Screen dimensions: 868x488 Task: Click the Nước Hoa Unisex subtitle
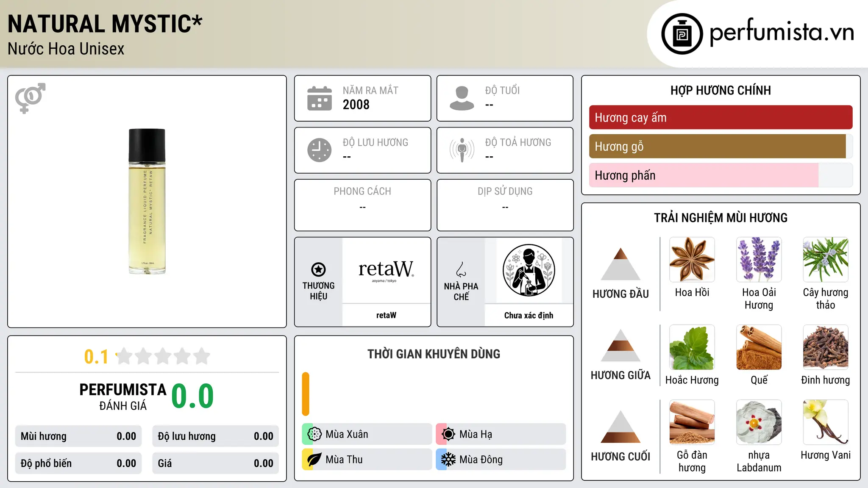click(x=66, y=49)
